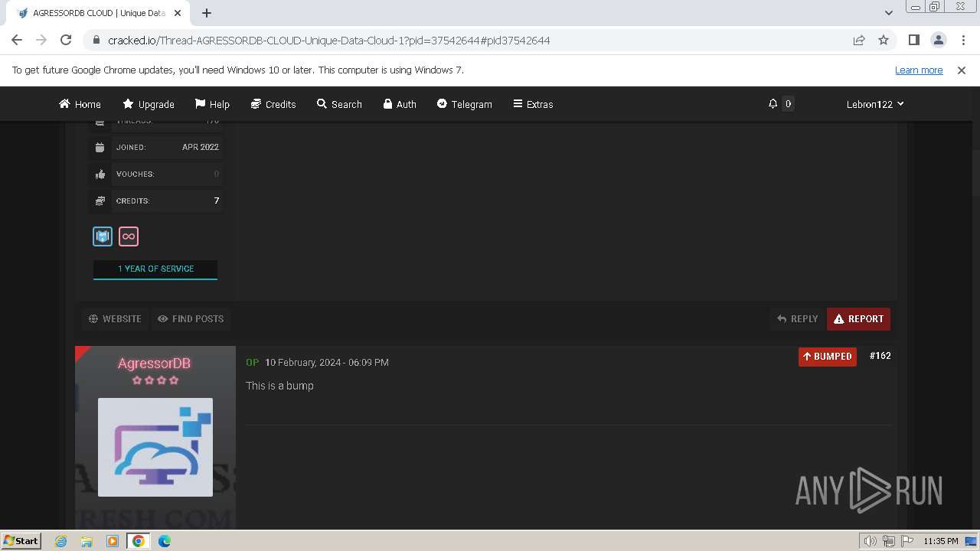Viewport: 980px width, 551px height.
Task: Open a new browser tab
Action: click(207, 13)
